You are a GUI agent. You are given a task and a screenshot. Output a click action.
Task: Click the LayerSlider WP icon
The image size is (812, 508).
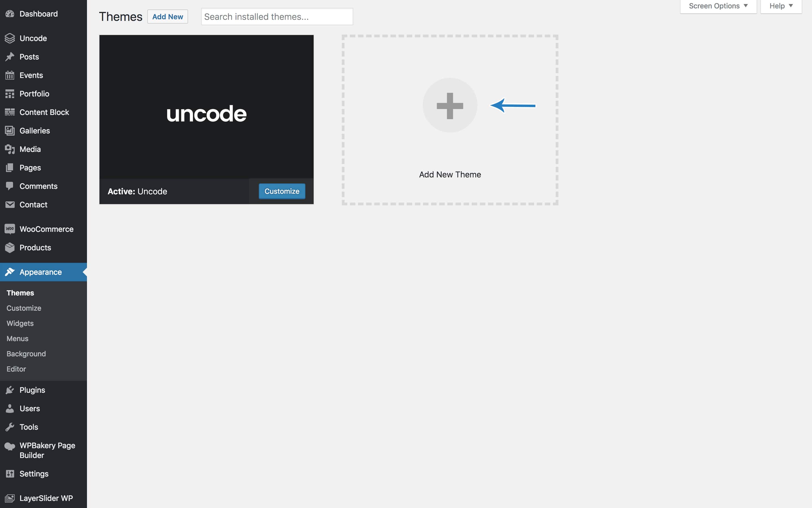(9, 499)
